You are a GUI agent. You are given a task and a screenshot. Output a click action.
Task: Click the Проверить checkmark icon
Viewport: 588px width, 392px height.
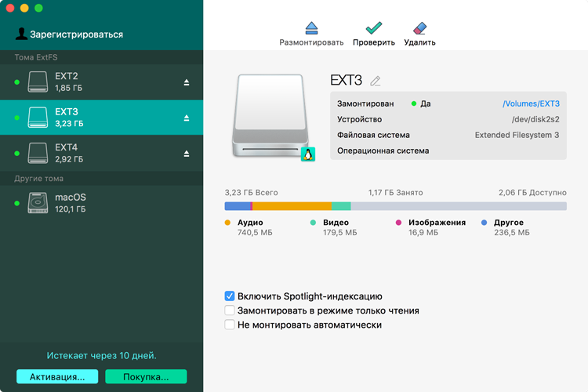(373, 27)
